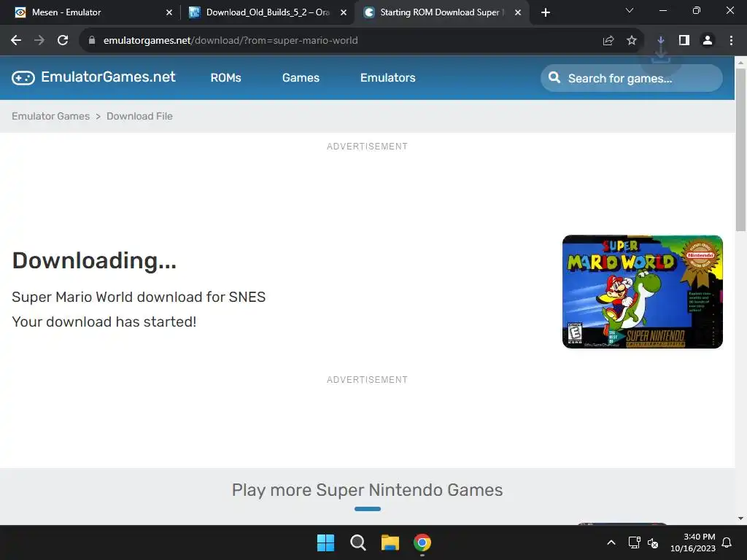Click the scrollbar up arrow
Image resolution: width=747 pixels, height=560 pixels.
click(740, 63)
